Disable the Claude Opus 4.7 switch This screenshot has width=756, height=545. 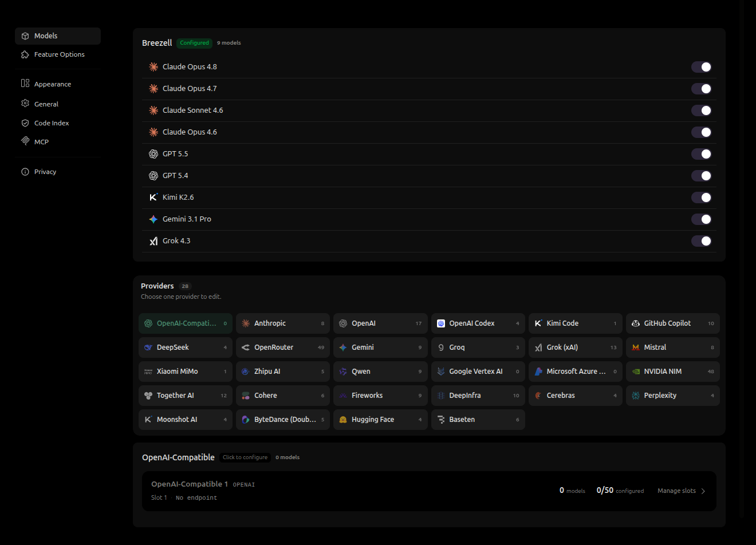(702, 89)
